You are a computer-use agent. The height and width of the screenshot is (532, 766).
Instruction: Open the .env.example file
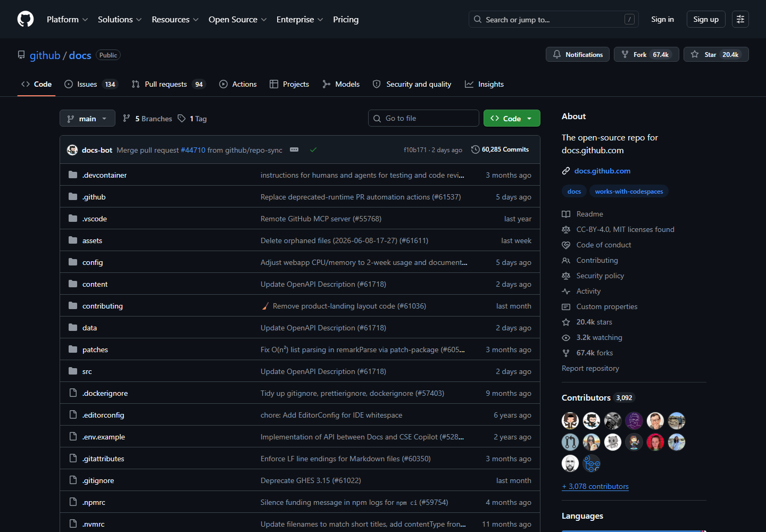(104, 437)
